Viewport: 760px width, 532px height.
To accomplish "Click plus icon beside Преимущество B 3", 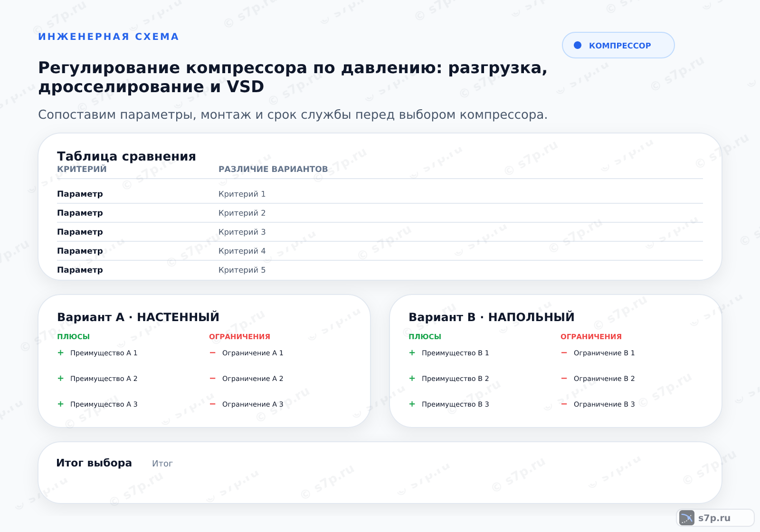I will tap(412, 404).
